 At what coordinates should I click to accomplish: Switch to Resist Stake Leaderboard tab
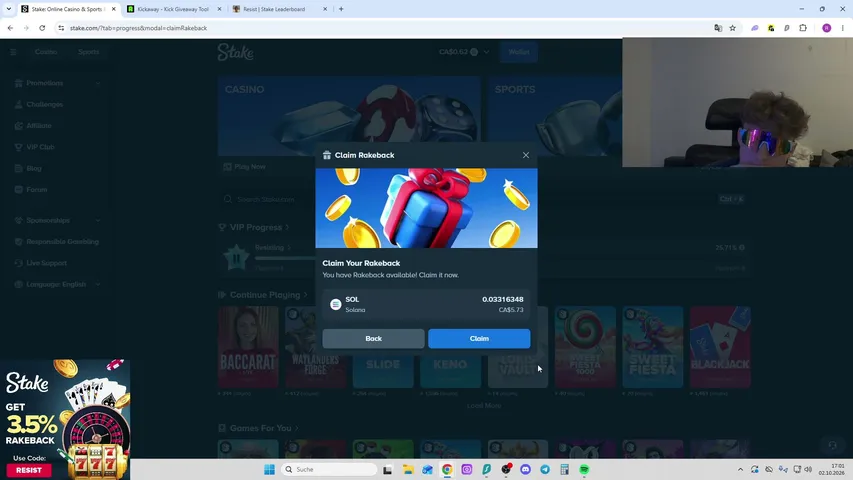pyautogui.click(x=274, y=9)
